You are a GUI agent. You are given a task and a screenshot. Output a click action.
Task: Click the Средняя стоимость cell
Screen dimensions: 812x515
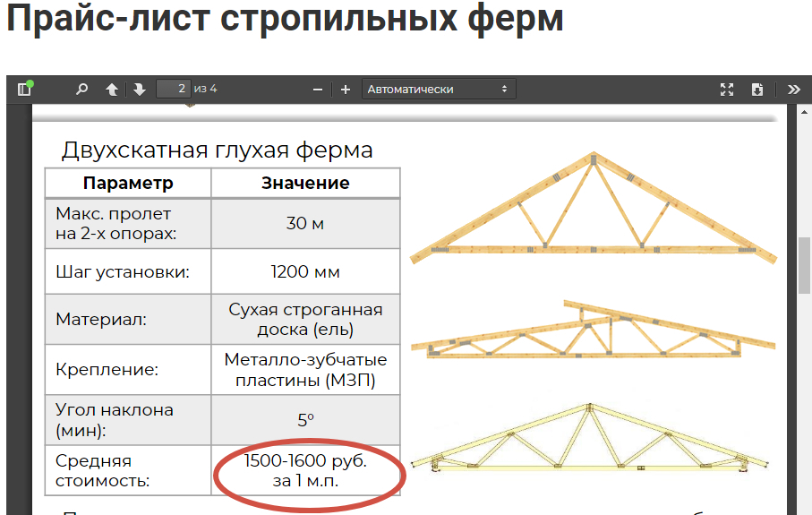[128, 470]
